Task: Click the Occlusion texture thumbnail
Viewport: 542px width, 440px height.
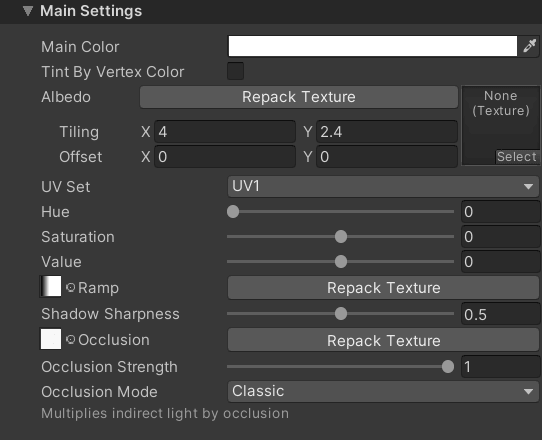Action: click(x=51, y=339)
